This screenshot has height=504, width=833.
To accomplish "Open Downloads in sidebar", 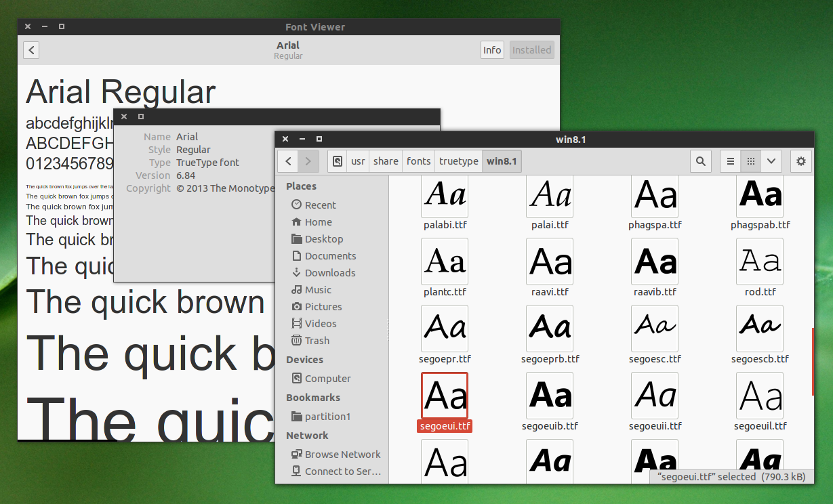I will tap(323, 272).
